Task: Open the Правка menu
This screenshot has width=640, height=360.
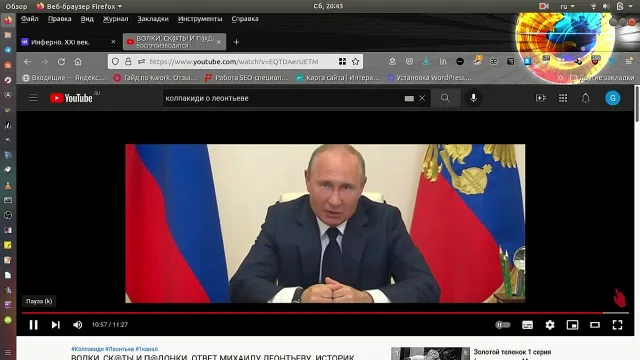Action: [60, 19]
